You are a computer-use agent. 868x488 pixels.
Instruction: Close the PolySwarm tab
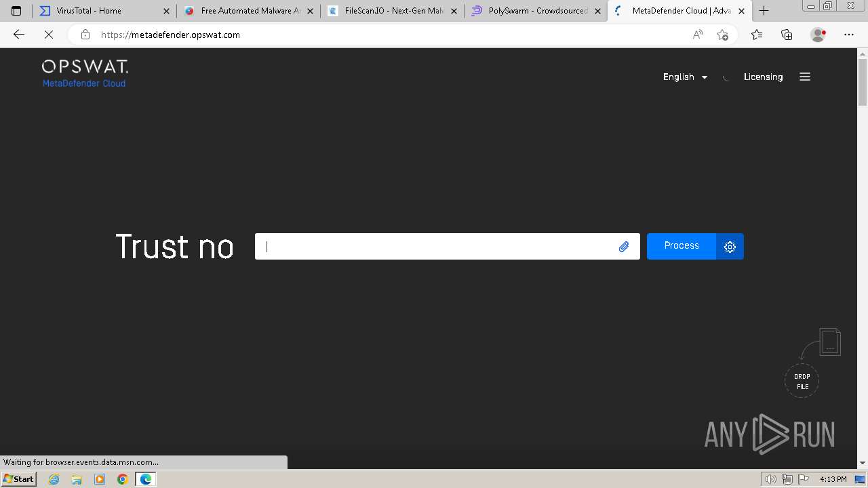click(597, 11)
